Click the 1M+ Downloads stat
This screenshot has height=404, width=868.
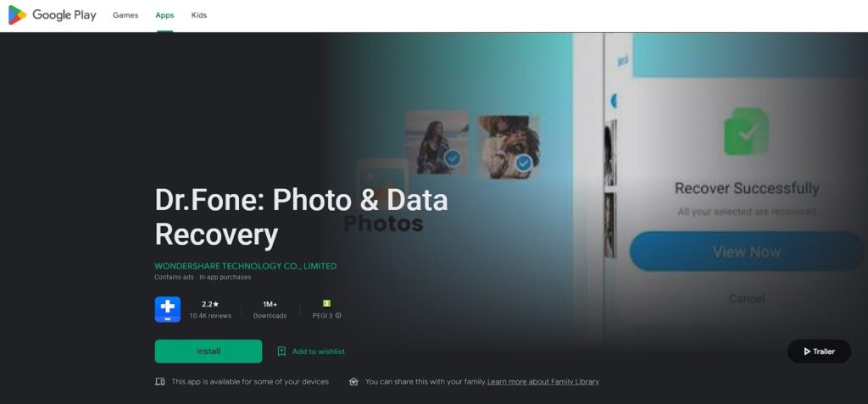point(270,310)
